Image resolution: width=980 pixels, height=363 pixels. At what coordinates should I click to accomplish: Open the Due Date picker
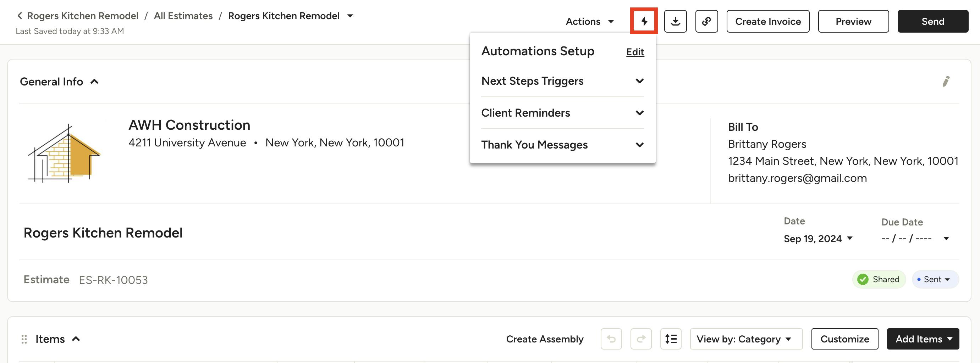pyautogui.click(x=915, y=239)
